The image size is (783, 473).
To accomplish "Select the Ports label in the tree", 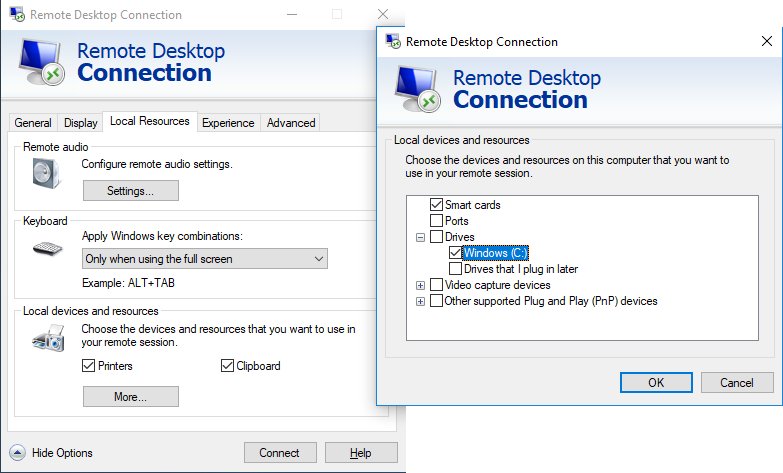I will pyautogui.click(x=456, y=221).
